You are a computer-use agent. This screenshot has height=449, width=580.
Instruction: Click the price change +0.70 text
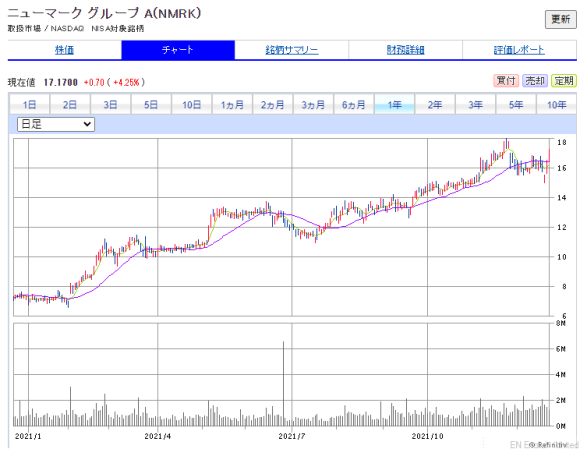click(94, 82)
